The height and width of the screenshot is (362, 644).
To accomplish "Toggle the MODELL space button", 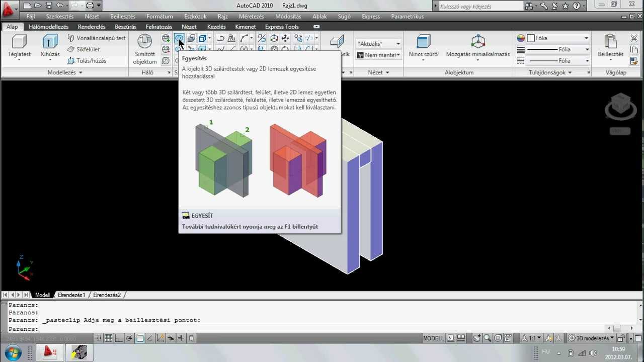I will [x=433, y=338].
